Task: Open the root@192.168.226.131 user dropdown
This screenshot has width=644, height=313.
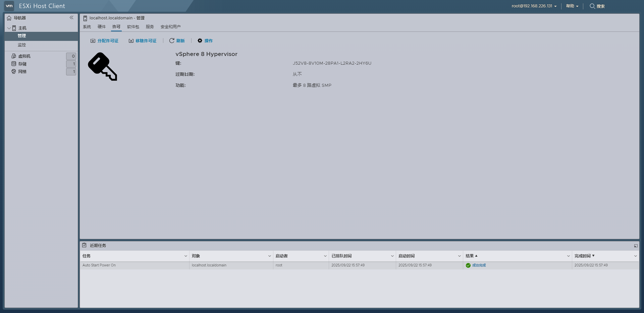Action: click(x=533, y=6)
